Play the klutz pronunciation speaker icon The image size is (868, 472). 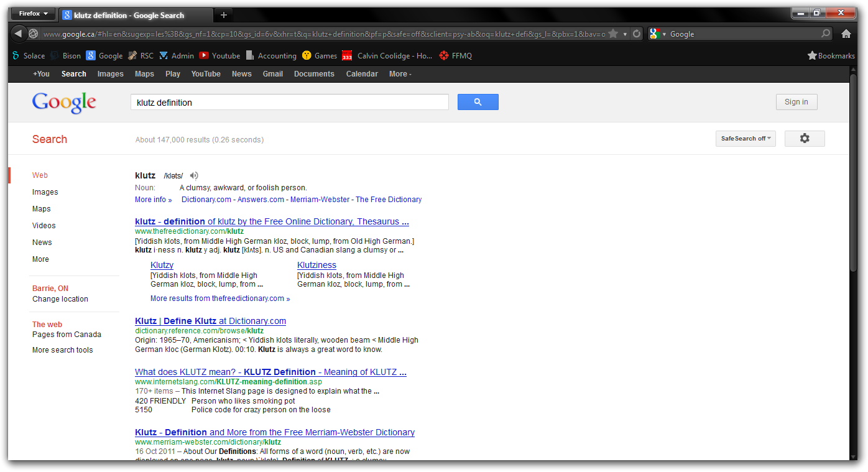pos(194,176)
